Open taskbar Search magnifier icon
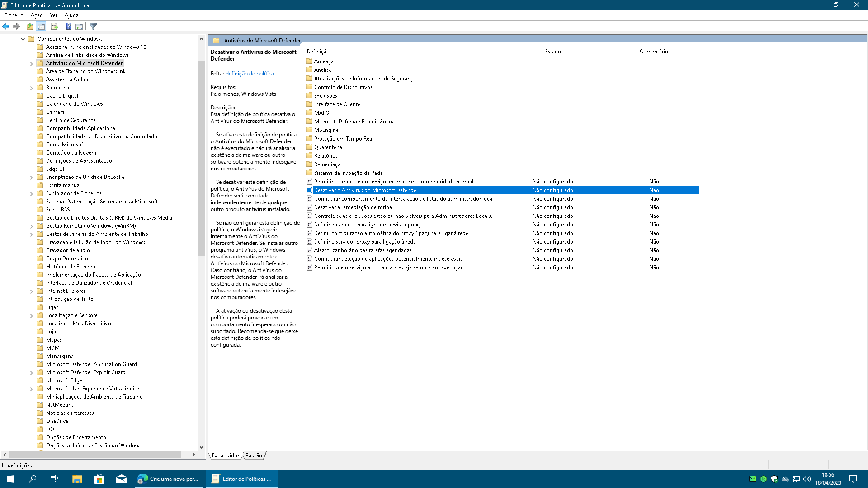Viewport: 868px width, 488px height. 33,479
